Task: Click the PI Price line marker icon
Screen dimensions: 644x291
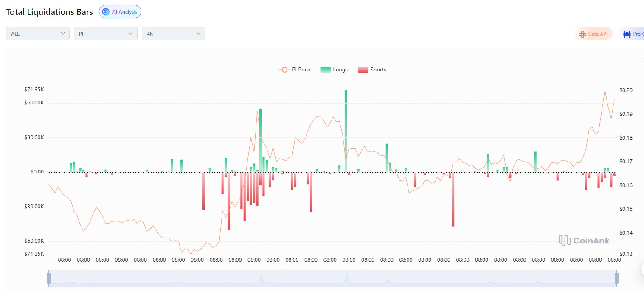Action: pos(284,70)
